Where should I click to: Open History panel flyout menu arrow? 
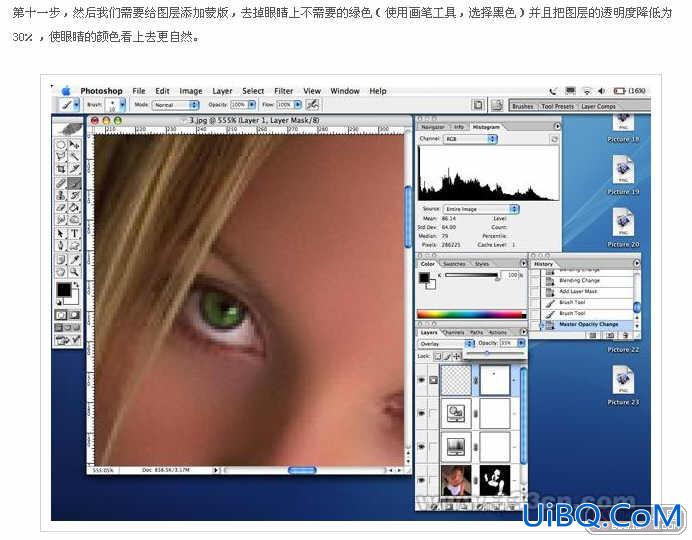coord(636,263)
